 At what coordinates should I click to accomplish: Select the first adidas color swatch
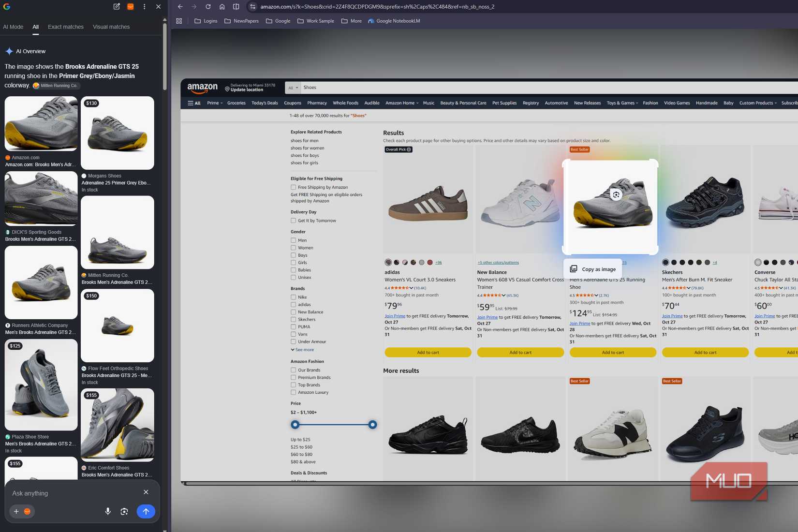tap(388, 263)
